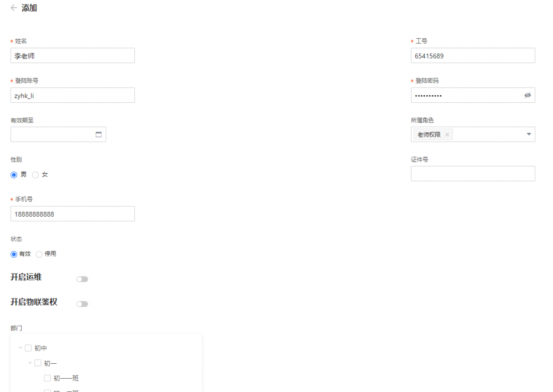
Task: Check the 初中 department checkbox
Action: pyautogui.click(x=28, y=348)
